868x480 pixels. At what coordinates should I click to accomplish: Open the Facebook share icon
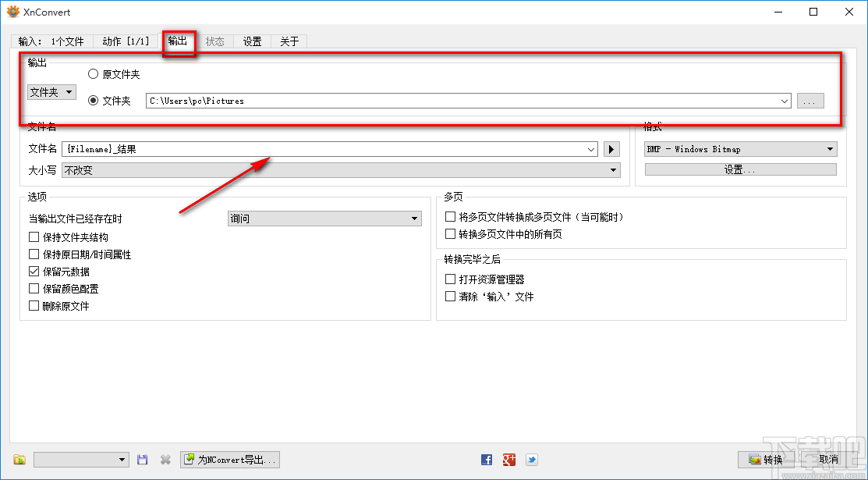coord(487,460)
